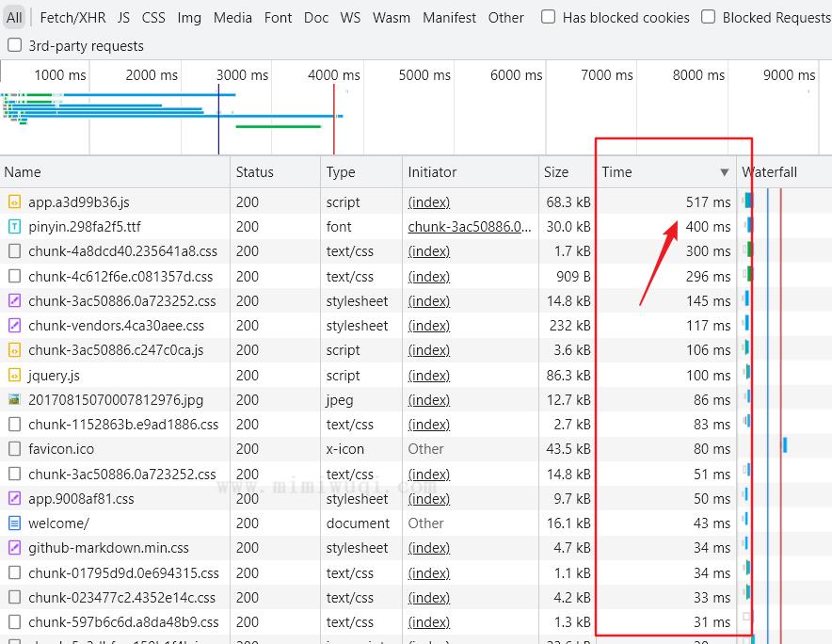This screenshot has width=832, height=644.
Task: Click the file icon beside chunk-023477c2.4352e14c.css
Action: (x=14, y=597)
